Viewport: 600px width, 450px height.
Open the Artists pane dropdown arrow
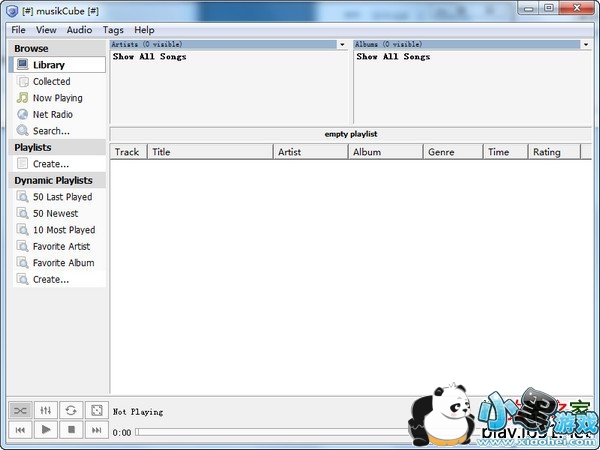pos(342,44)
